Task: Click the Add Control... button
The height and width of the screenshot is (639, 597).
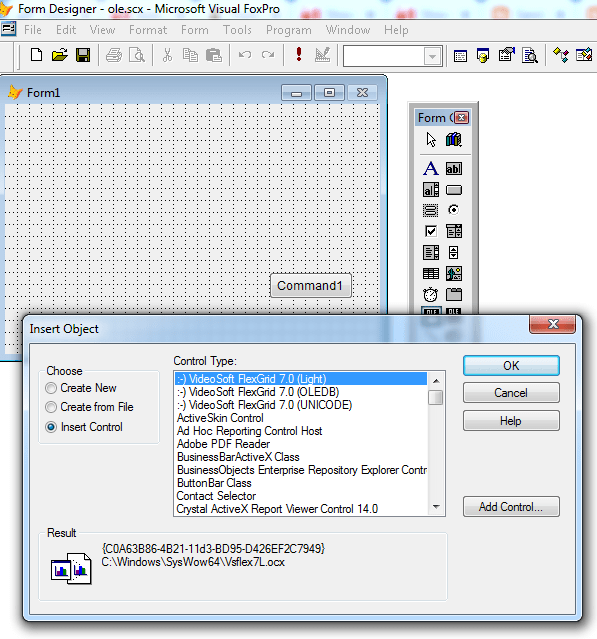Action: [511, 507]
